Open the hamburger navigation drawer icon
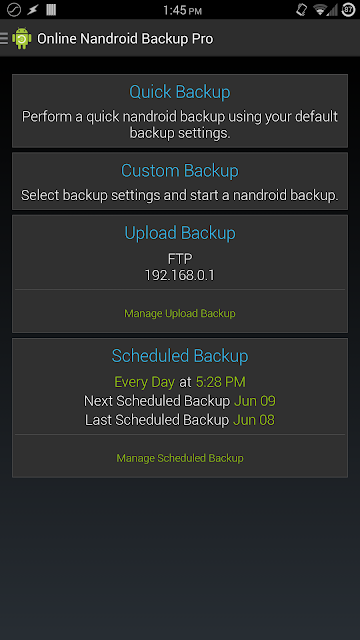 click(4, 39)
